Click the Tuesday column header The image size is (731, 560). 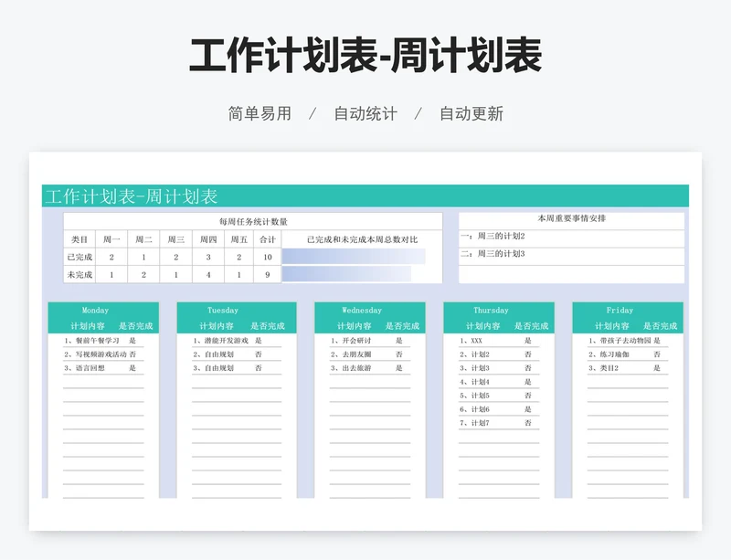[x=223, y=310]
